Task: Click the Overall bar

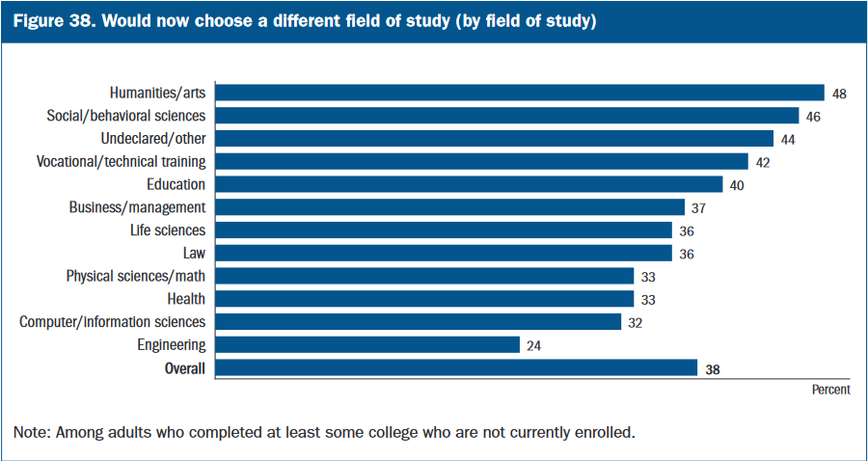Action: [455, 367]
